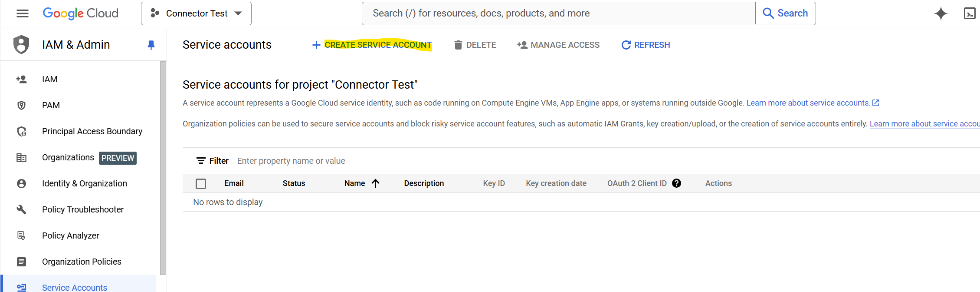Screen dimensions: 980x292
Task: Sort by the Status column header
Action: point(294,183)
